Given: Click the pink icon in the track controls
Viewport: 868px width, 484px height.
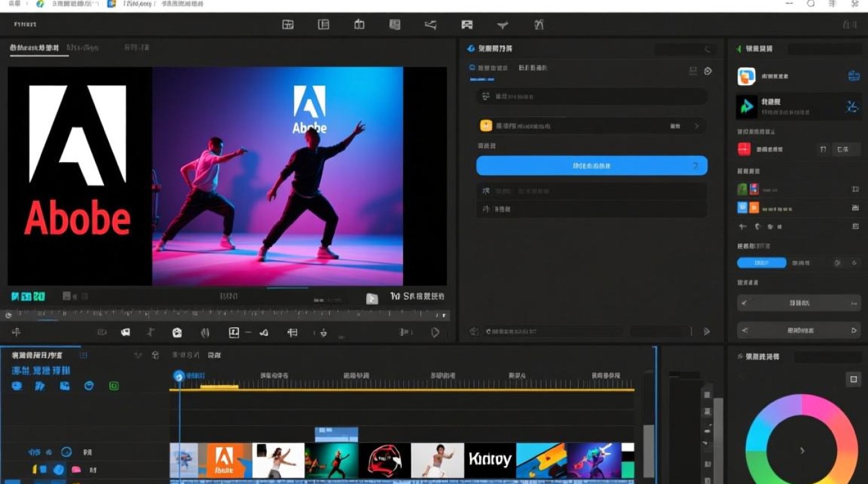Looking at the screenshot, I should 76,470.
